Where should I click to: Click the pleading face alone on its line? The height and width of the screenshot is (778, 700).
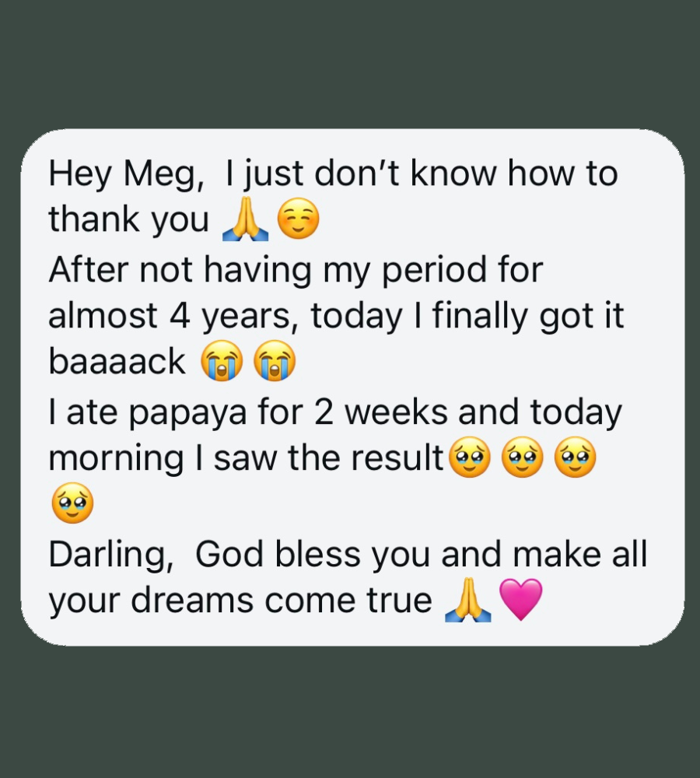(x=72, y=503)
